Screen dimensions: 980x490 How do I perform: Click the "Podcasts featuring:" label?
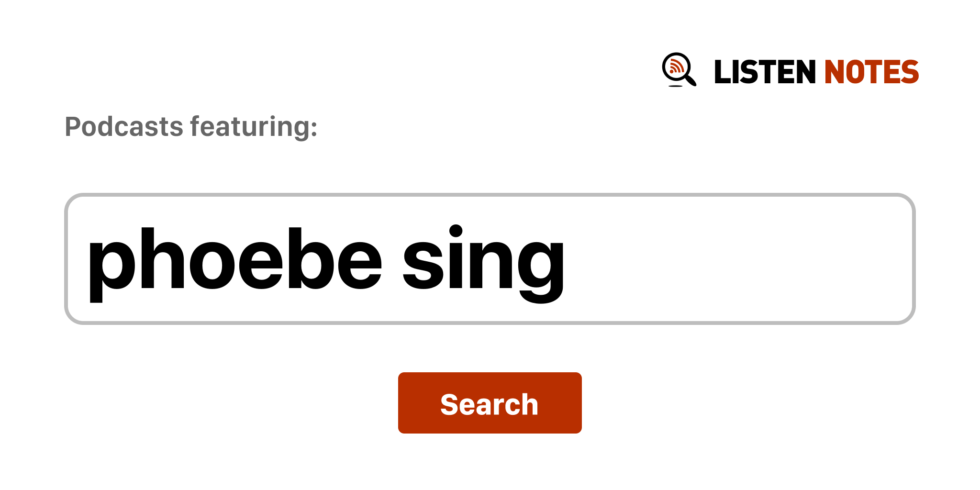[x=191, y=127]
